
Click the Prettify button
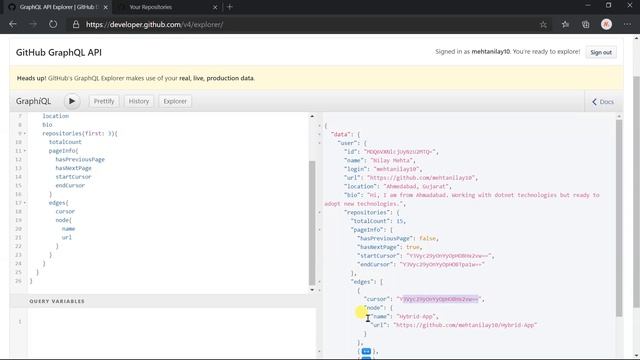104,101
